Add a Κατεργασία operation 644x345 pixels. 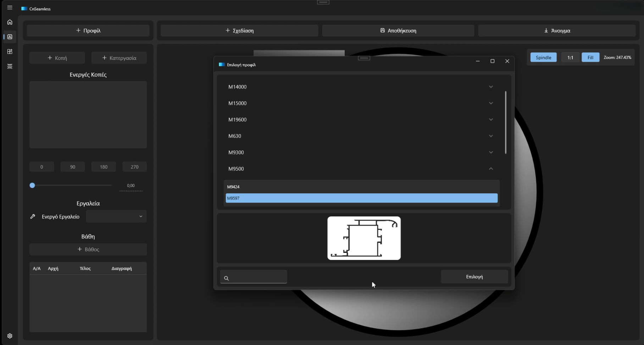119,58
